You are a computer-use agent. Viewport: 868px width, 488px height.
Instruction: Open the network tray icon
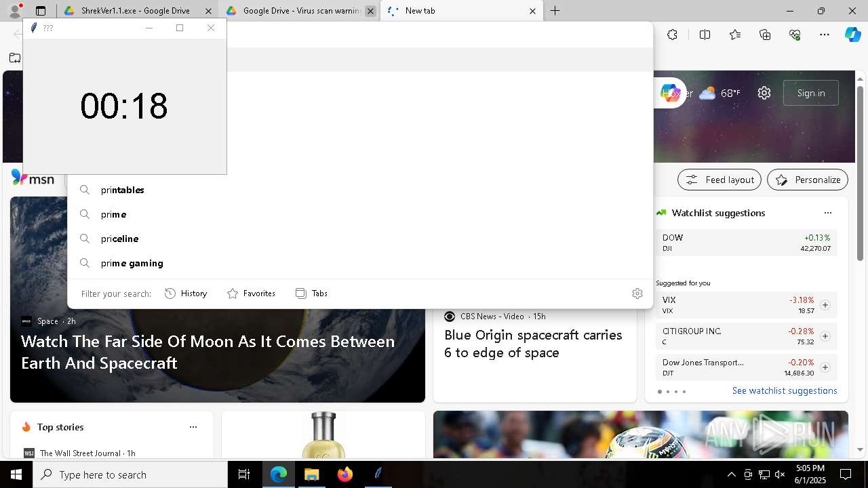764,474
